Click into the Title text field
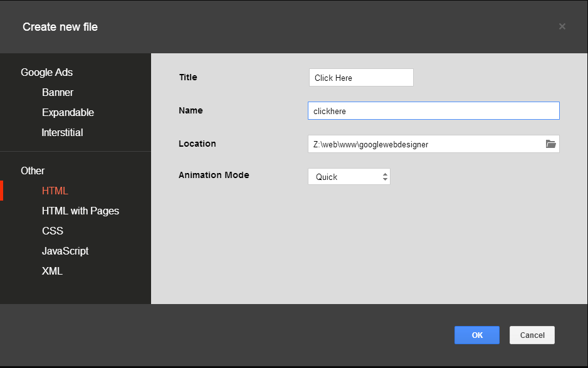 click(361, 78)
